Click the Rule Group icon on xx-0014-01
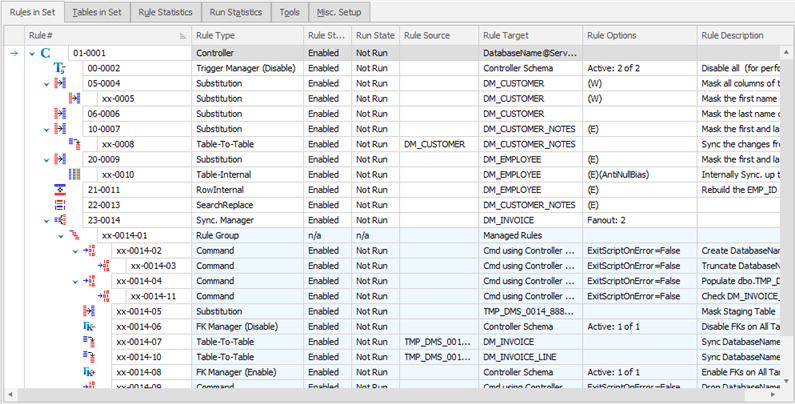The height and width of the screenshot is (404, 795). [73, 234]
